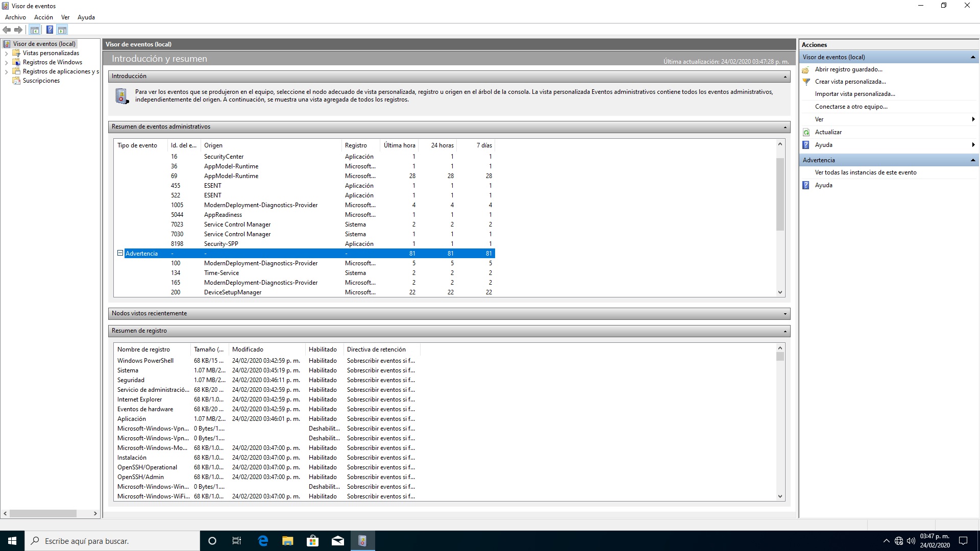Click Abrir registro guardado action
Viewport: 980px width, 551px height.
pos(848,69)
